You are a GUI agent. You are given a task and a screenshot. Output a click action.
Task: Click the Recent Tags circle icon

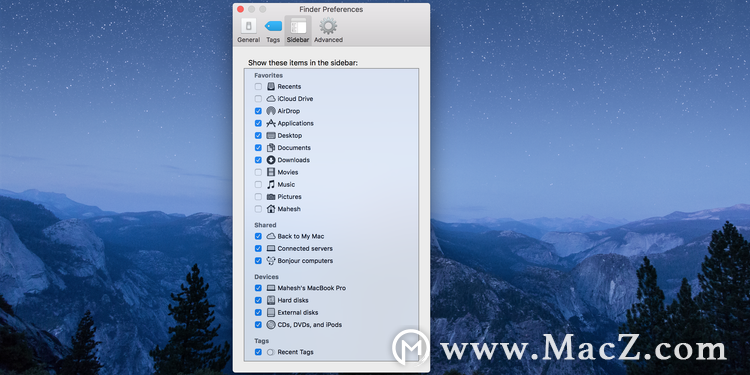coord(271,353)
